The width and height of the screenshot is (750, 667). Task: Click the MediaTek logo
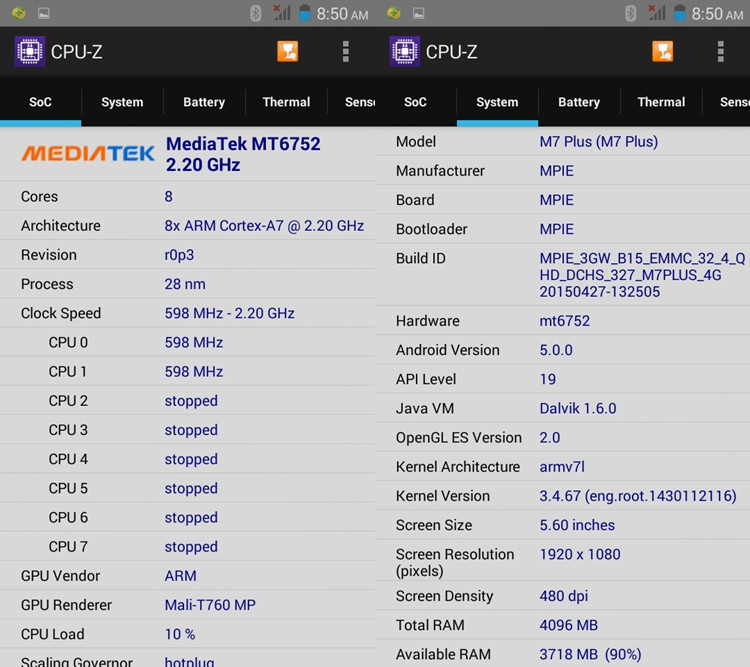click(88, 153)
